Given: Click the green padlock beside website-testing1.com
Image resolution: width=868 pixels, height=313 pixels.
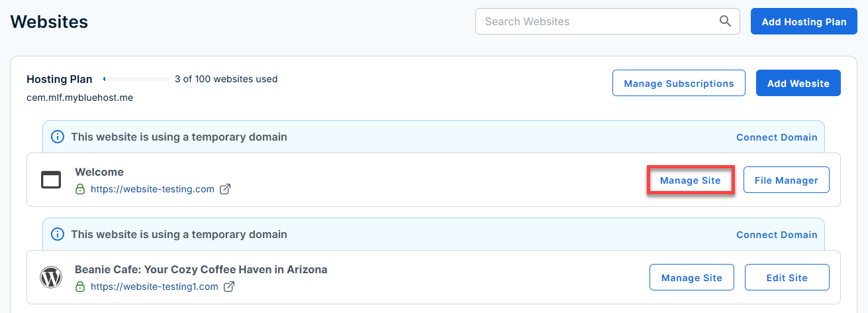Looking at the screenshot, I should [x=80, y=286].
